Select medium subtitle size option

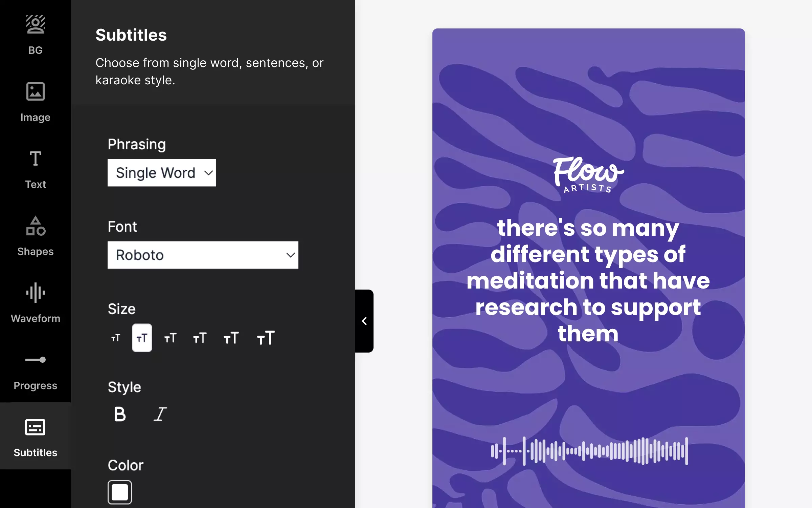(171, 338)
